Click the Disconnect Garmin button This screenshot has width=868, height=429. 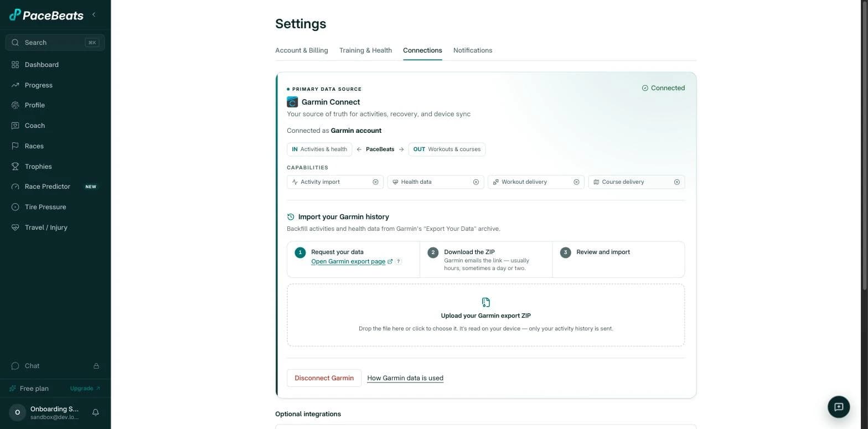pos(324,378)
